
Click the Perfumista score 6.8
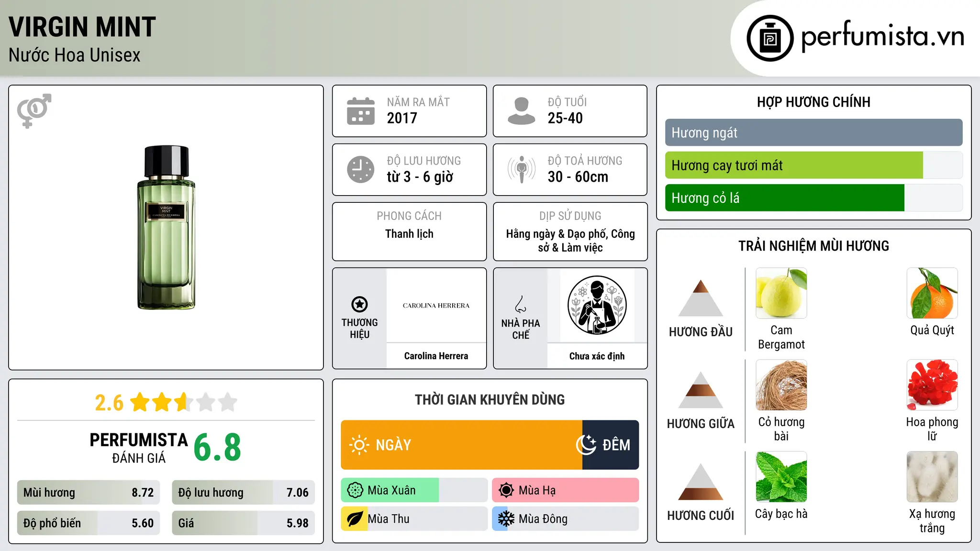click(x=217, y=447)
